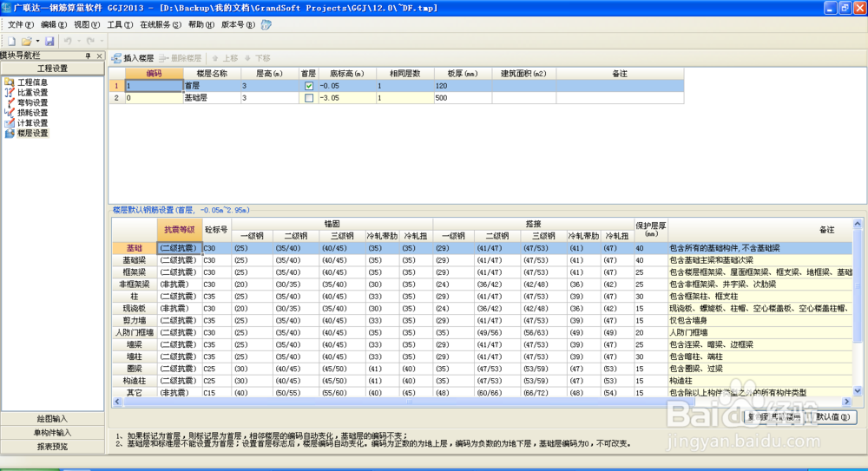Click the horizontal scrollbar left arrow
This screenshot has width=868, height=471.
[x=117, y=402]
